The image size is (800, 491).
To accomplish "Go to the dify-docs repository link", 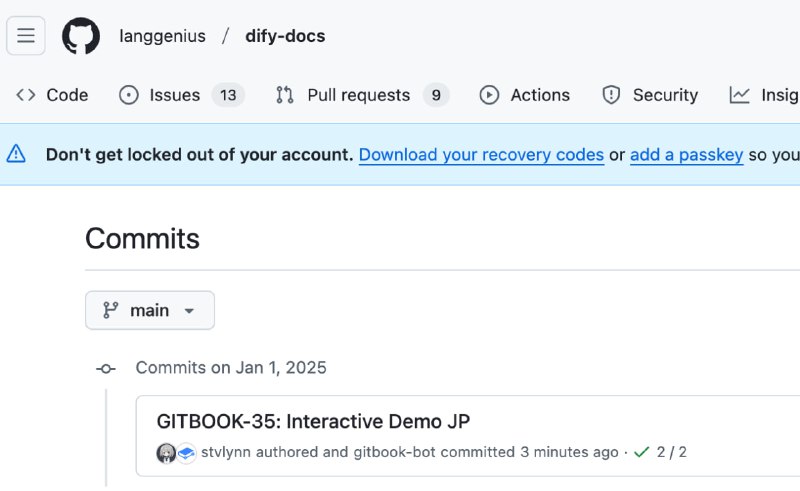I will [285, 36].
